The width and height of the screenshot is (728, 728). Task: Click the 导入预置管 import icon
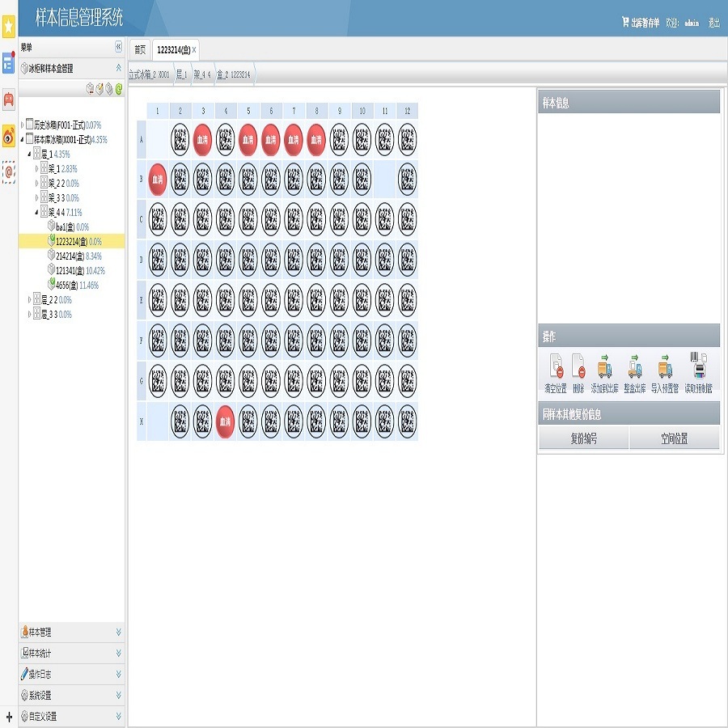click(665, 366)
